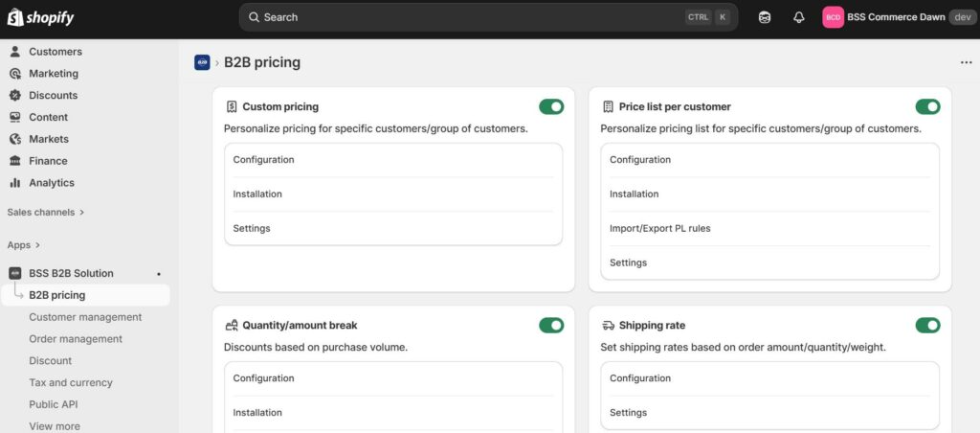The image size is (980, 433).
Task: Click the BSS Commerce Dawn store name
Action: [x=896, y=17]
